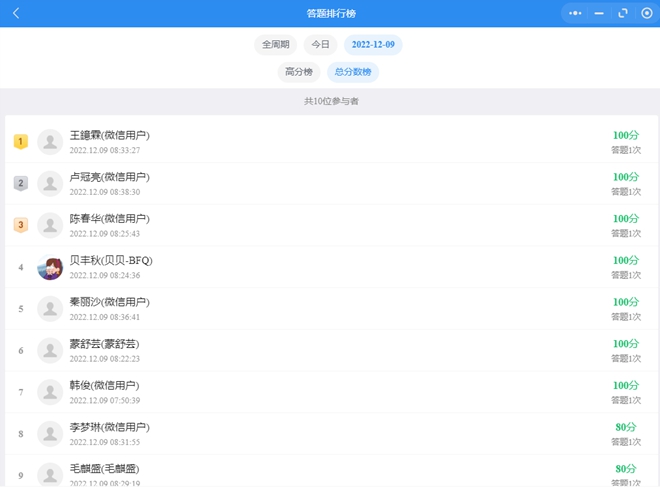Select the 全周期 time filter
Image resolution: width=660 pixels, height=488 pixels.
point(275,45)
